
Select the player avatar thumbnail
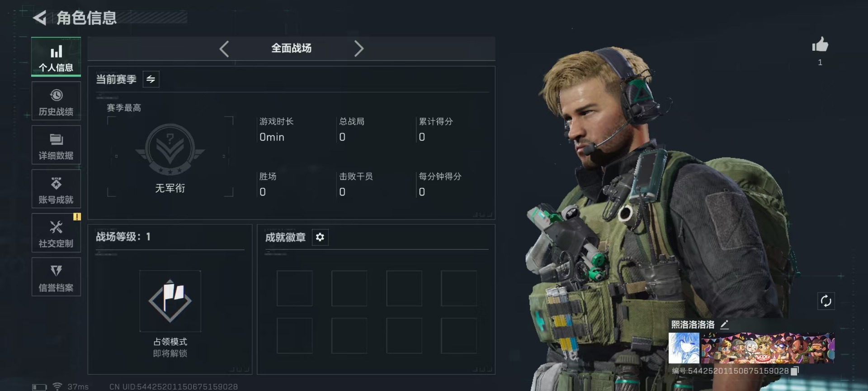pos(684,348)
